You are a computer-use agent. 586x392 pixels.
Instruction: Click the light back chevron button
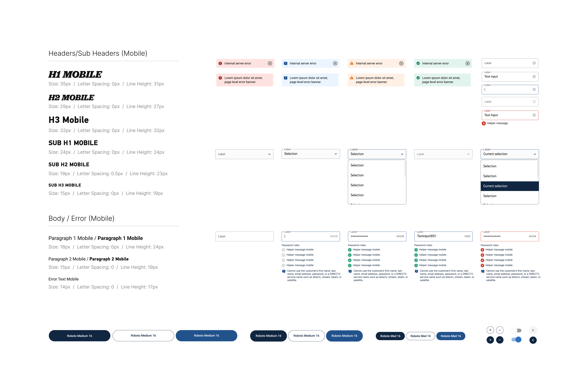pyautogui.click(x=533, y=330)
